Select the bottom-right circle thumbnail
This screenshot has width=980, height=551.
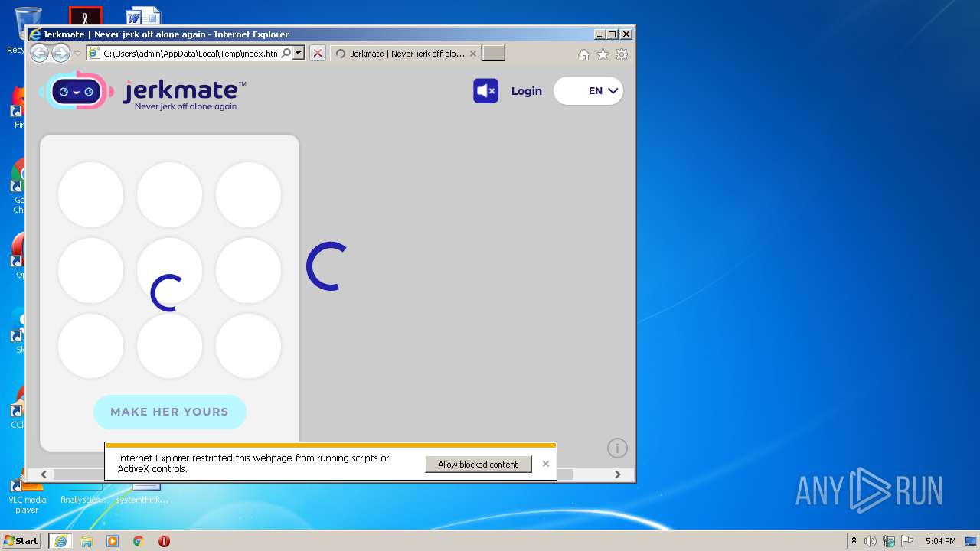click(x=248, y=346)
